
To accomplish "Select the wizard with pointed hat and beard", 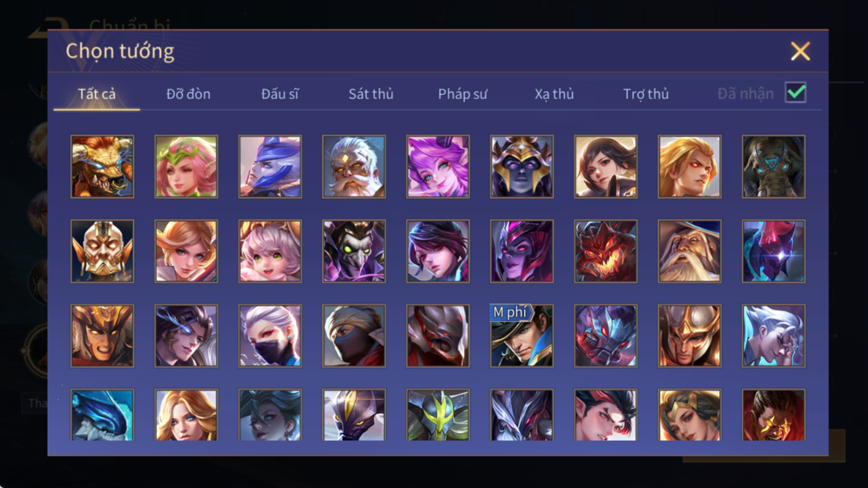I will [689, 251].
